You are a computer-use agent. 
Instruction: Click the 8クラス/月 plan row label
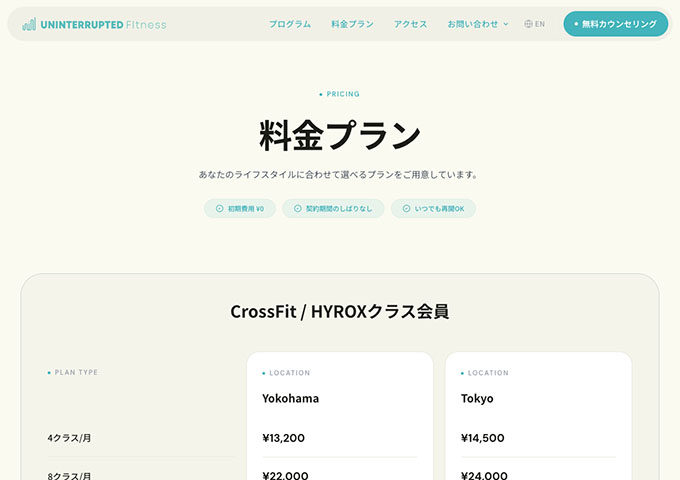pyautogui.click(x=69, y=476)
